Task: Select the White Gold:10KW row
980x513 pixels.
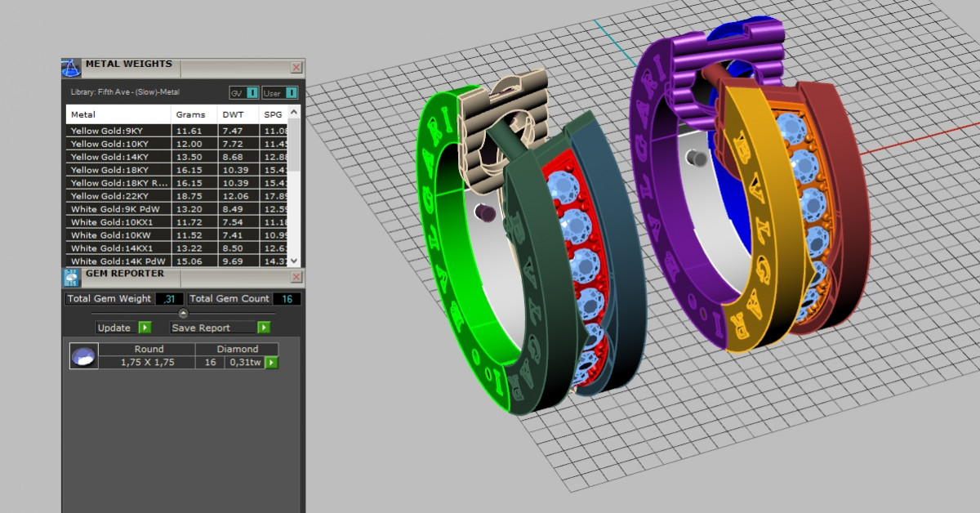Action: coord(178,235)
